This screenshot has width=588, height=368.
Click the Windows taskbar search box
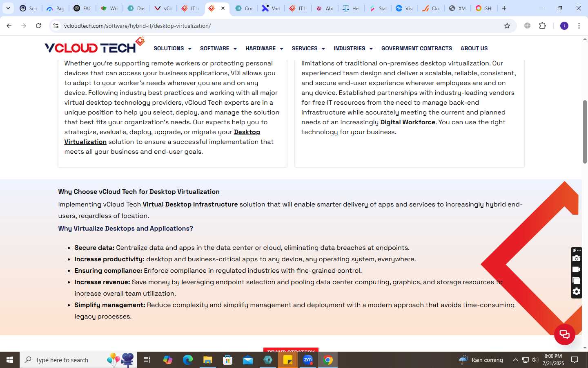[78, 360]
